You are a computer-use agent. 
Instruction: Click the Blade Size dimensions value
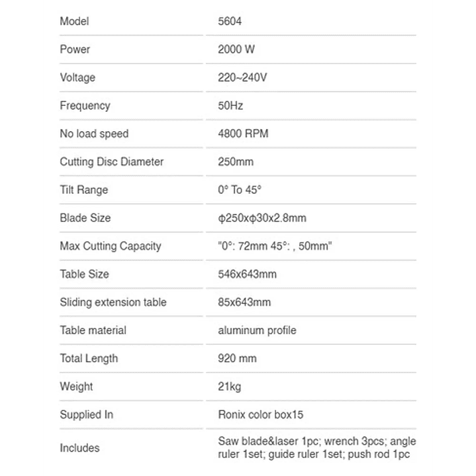click(x=262, y=218)
